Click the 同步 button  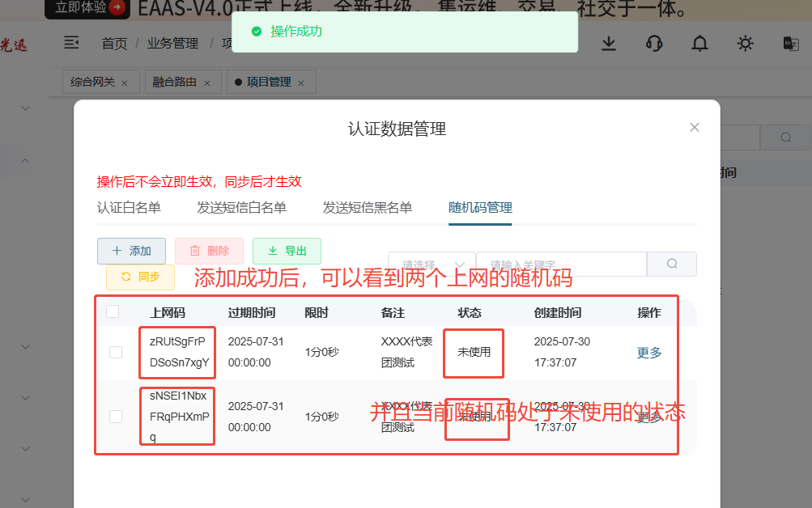pos(140,277)
